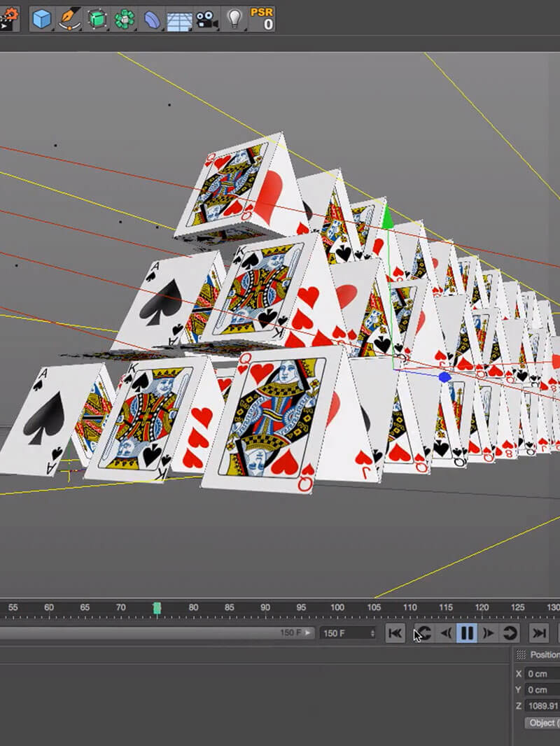This screenshot has width=560, height=746.
Task: Click the stepper arrows on 150 F field
Action: click(372, 633)
